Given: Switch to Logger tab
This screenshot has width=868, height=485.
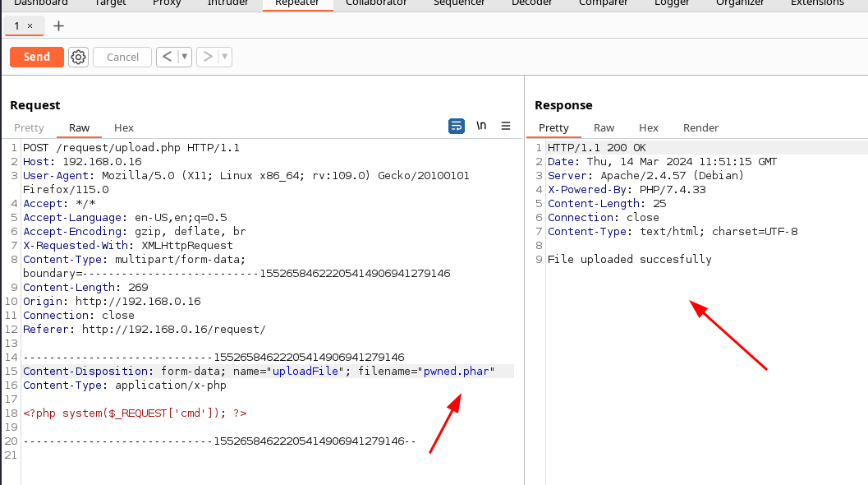Looking at the screenshot, I should [672, 3].
